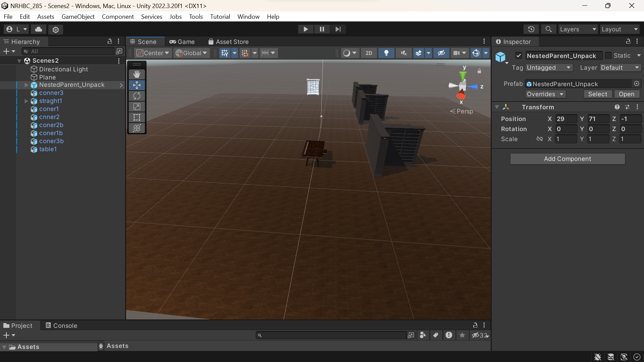The width and height of the screenshot is (644, 362).
Task: Click the Play button
Action: pos(306,29)
